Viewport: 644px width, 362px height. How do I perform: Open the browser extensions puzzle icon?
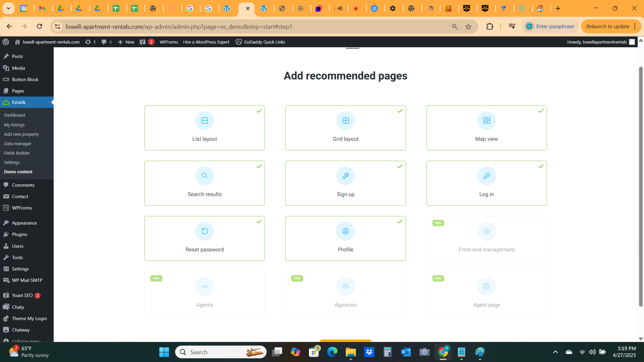[x=490, y=26]
